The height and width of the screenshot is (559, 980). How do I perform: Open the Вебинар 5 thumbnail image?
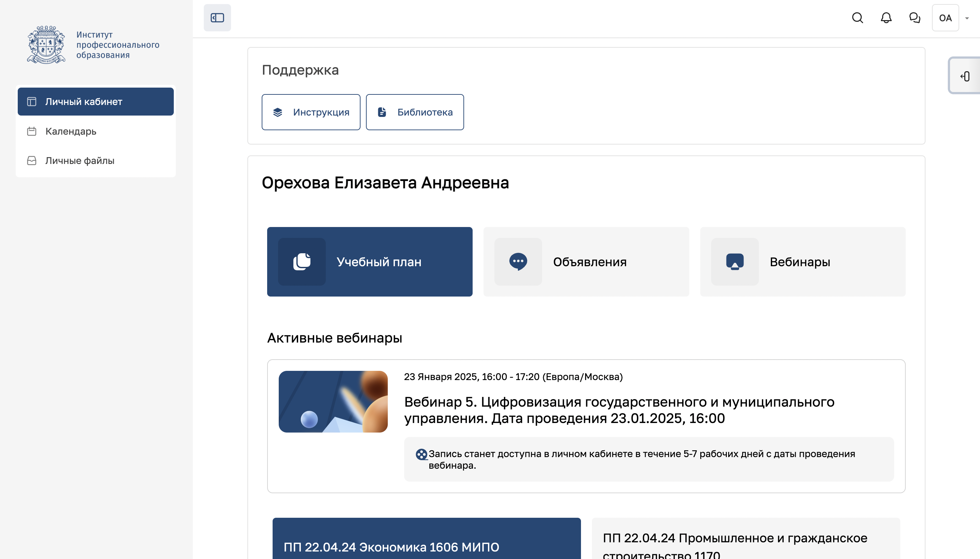click(333, 402)
